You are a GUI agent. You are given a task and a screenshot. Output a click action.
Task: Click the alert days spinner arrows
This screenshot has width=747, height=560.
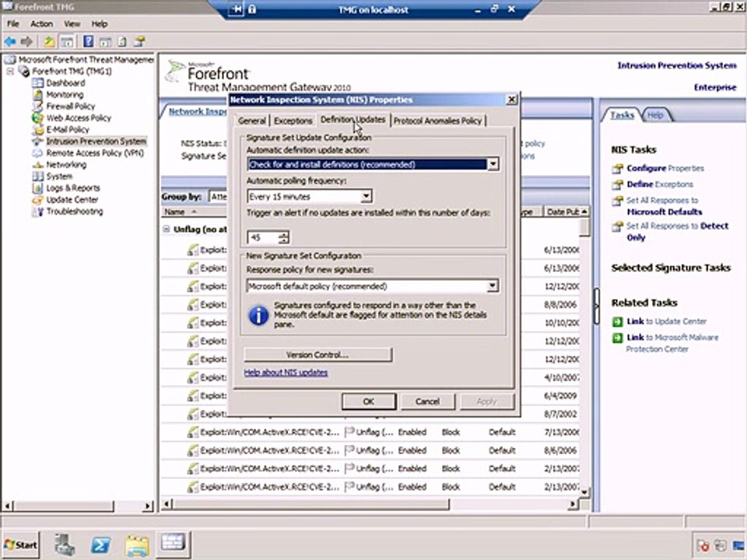(283, 237)
